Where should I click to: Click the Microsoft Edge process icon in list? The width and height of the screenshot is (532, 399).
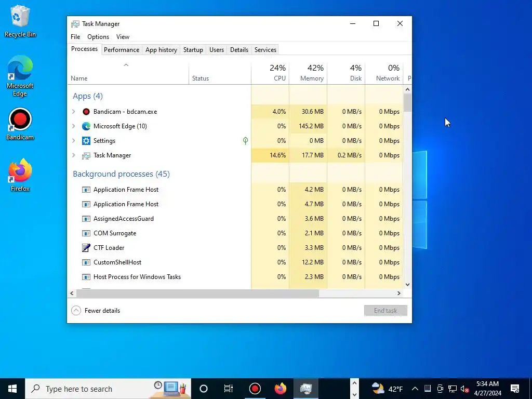click(x=86, y=126)
